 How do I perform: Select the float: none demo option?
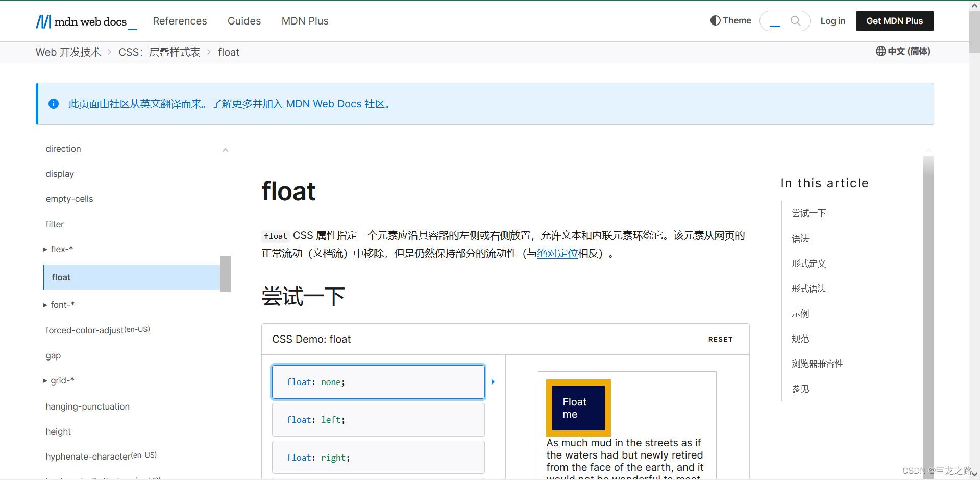click(x=378, y=381)
